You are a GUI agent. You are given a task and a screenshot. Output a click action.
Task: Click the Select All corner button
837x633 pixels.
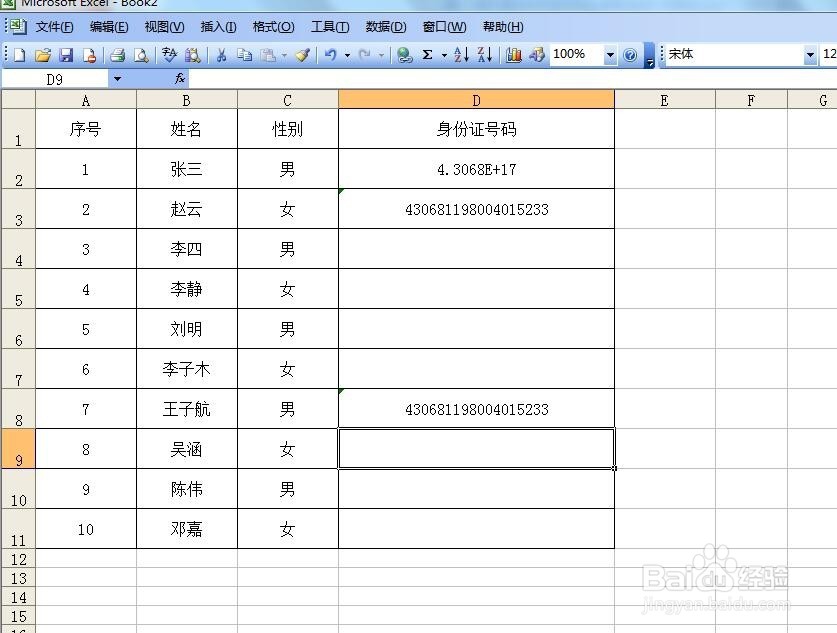(18, 100)
